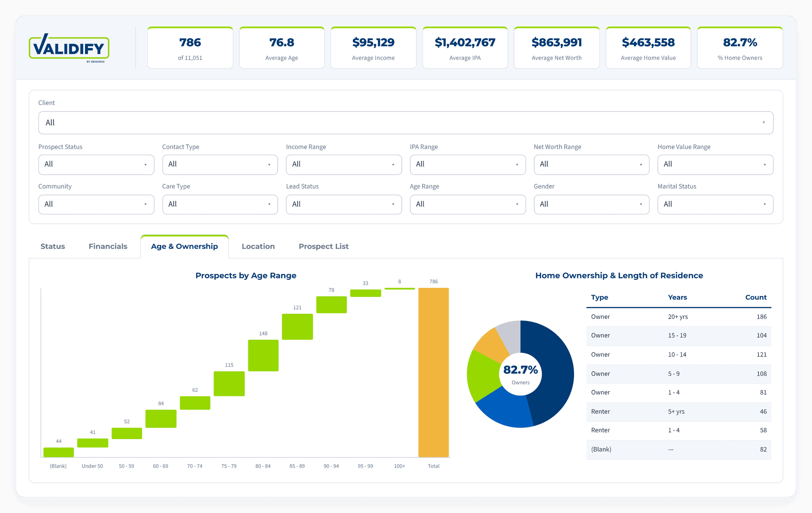Open the Client dropdown
The height and width of the screenshot is (513, 812).
point(406,123)
